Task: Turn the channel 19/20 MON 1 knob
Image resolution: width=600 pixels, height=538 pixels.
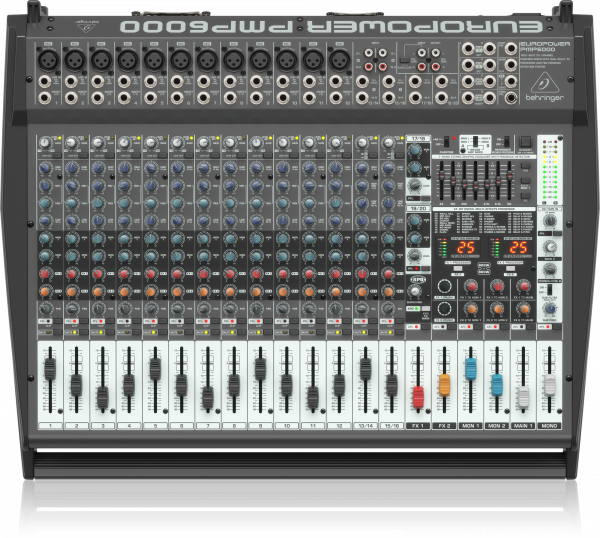Action: [414, 221]
